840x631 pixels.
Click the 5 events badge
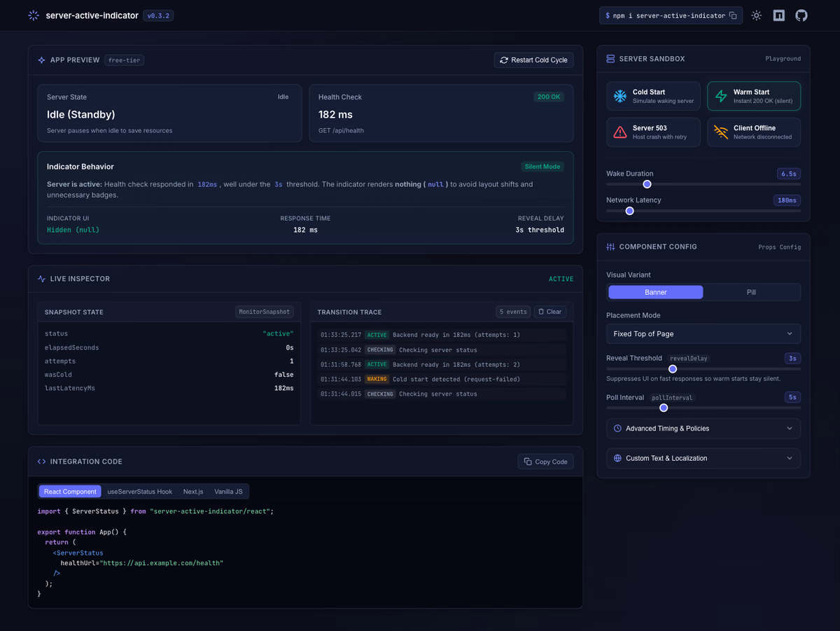pyautogui.click(x=512, y=312)
